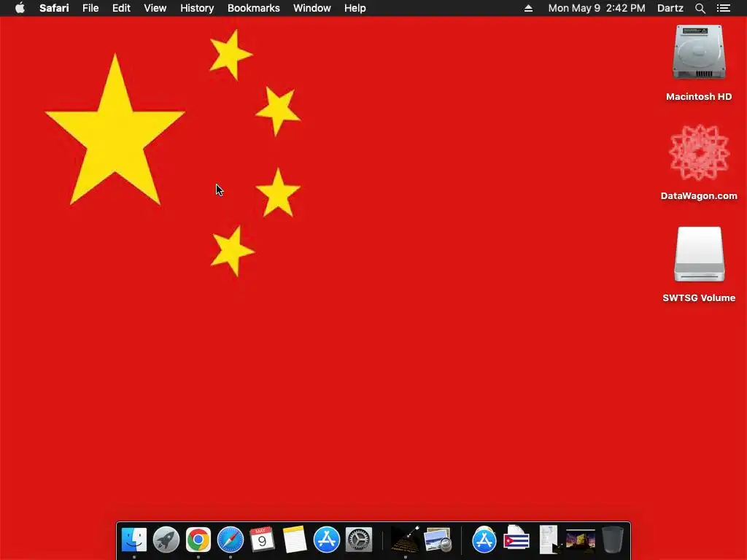Open the Safari application menu
The height and width of the screenshot is (560, 747).
[x=54, y=8]
